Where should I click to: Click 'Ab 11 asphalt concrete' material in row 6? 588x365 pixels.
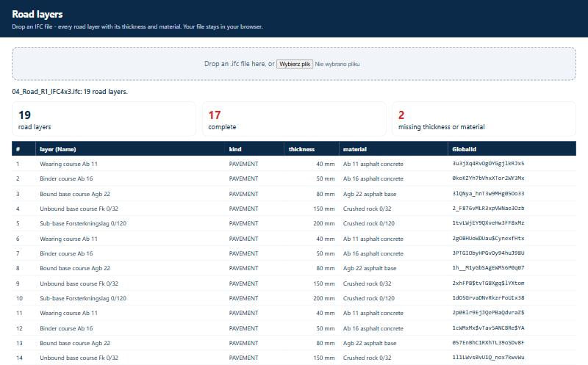pos(373,239)
